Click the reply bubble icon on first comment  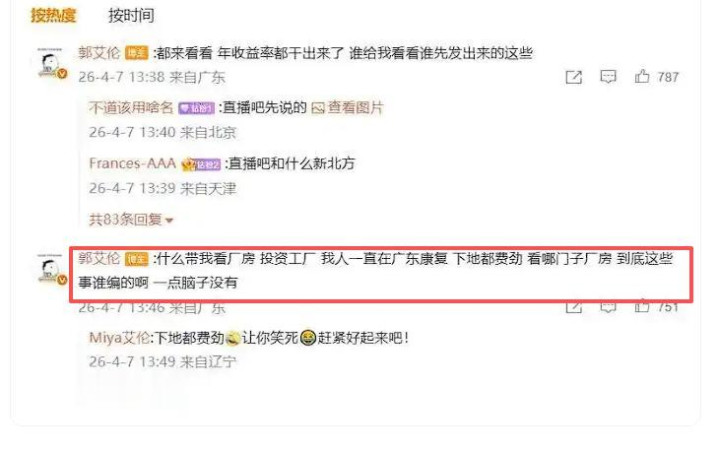pos(608,77)
